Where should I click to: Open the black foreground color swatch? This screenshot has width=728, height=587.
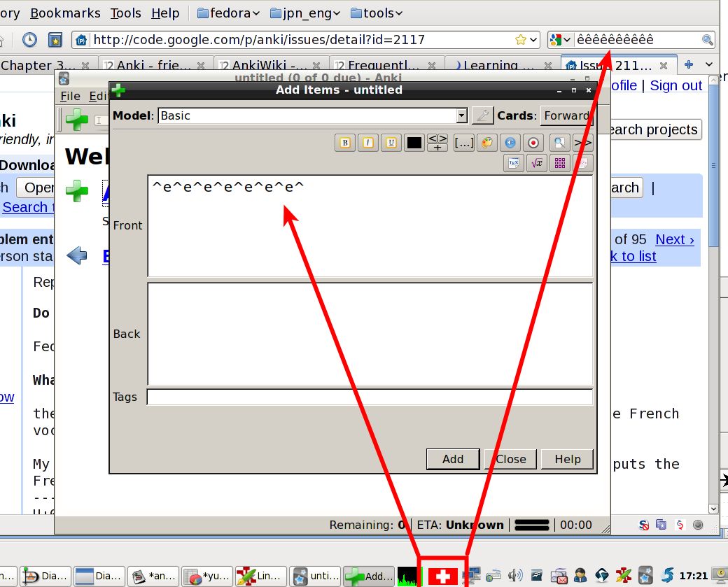pyautogui.click(x=414, y=143)
